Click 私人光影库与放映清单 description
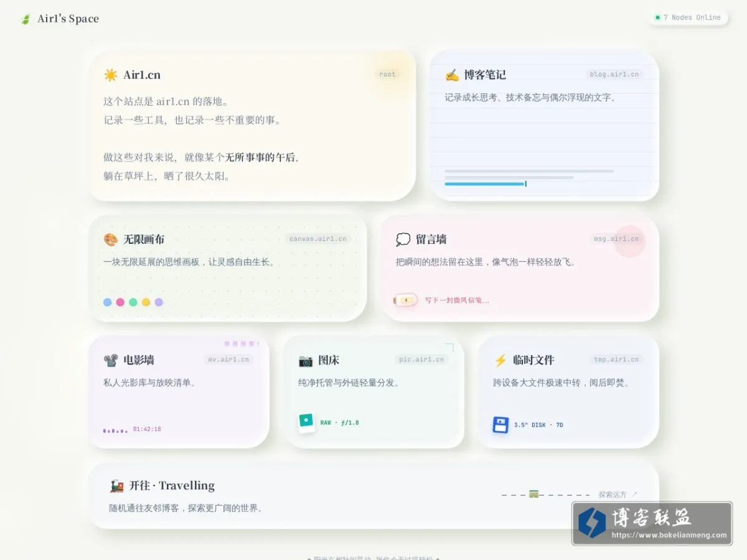Viewport: 747px width, 560px height. [150, 383]
